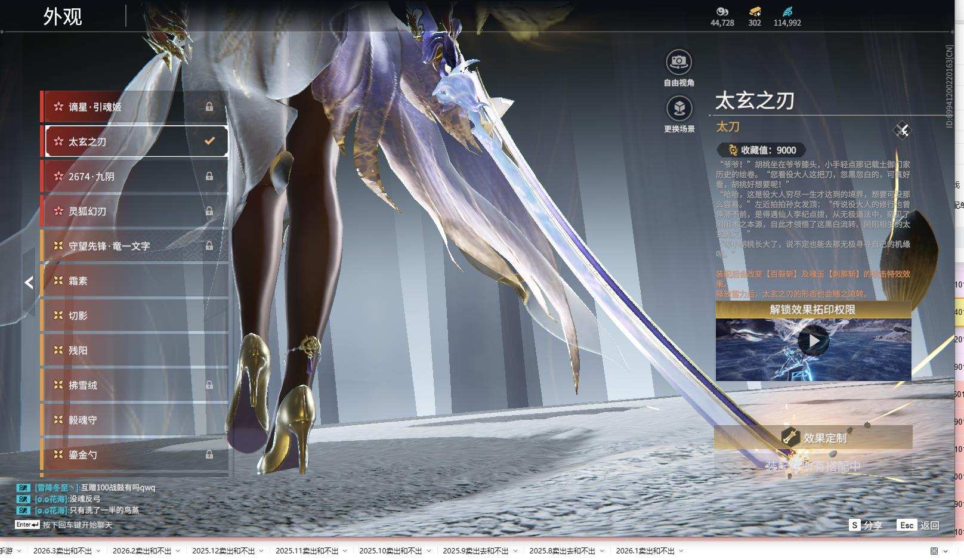
Task: Click the gold bar currency icon
Action: (x=755, y=11)
